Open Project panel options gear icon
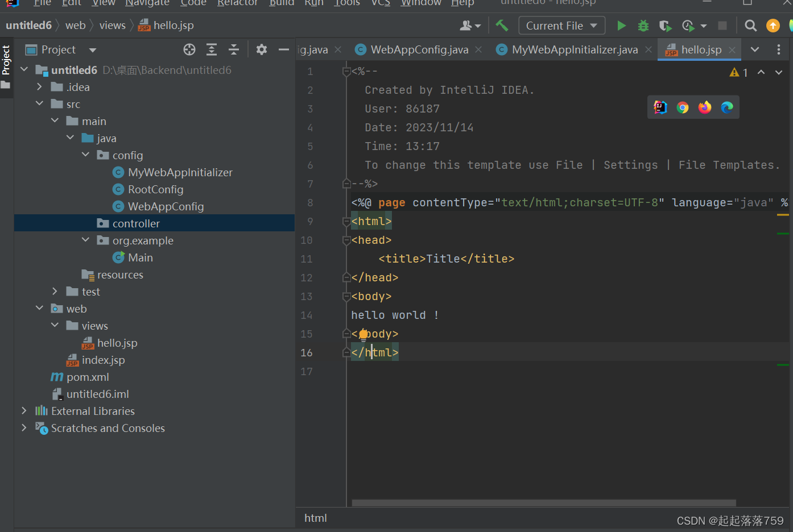Image resolution: width=793 pixels, height=532 pixels. tap(262, 49)
